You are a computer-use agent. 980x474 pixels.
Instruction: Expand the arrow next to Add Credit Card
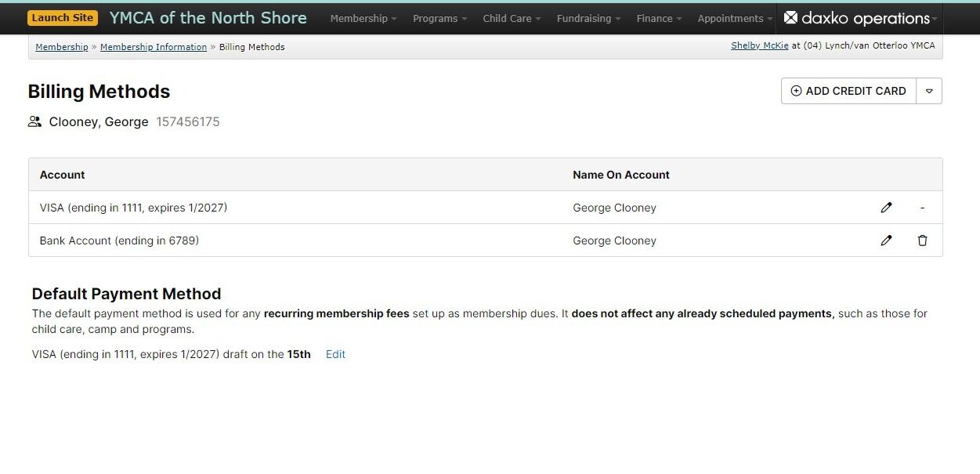(929, 91)
